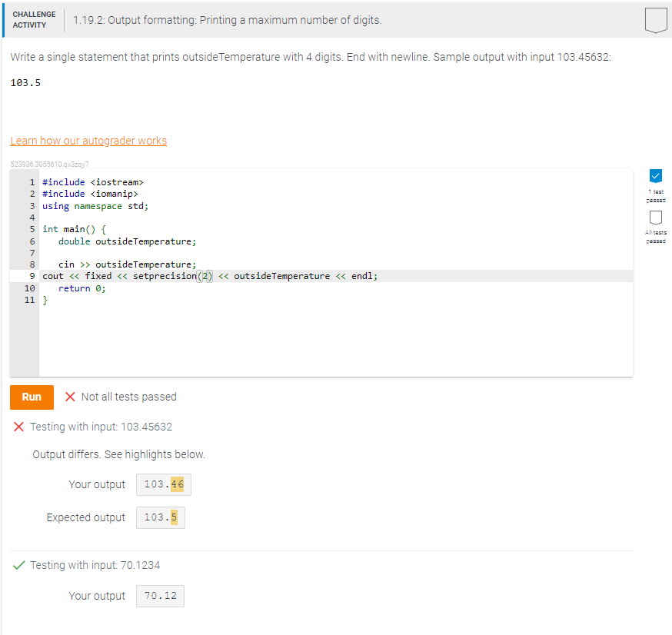Screen dimensions: 672x635
Task: Click the blue '1 test passed' badge icon
Action: [x=655, y=176]
